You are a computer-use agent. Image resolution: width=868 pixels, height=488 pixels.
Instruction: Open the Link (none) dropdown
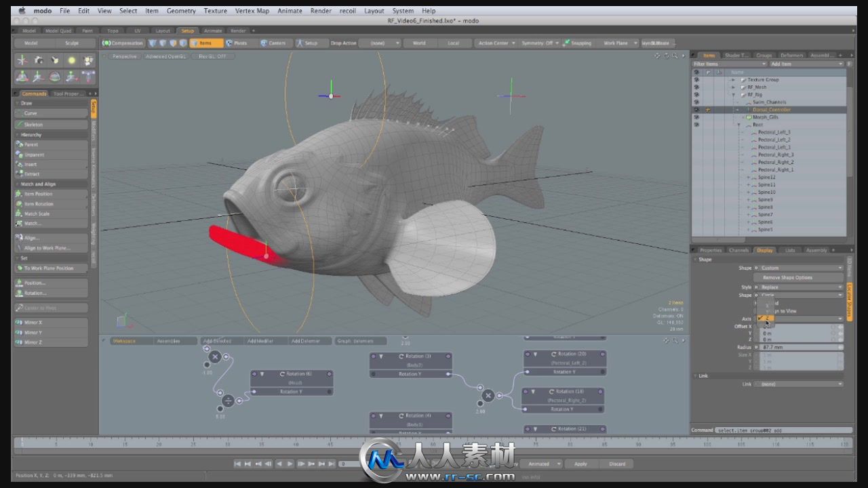(799, 384)
